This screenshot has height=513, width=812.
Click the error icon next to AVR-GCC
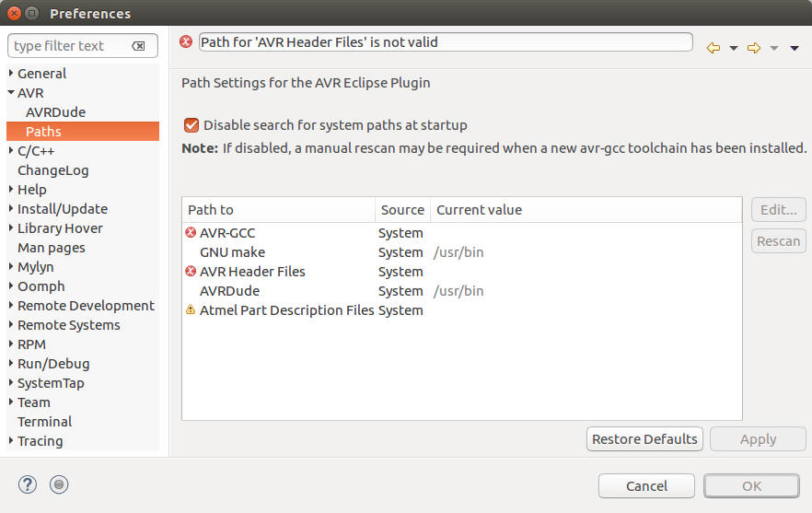tap(191, 233)
